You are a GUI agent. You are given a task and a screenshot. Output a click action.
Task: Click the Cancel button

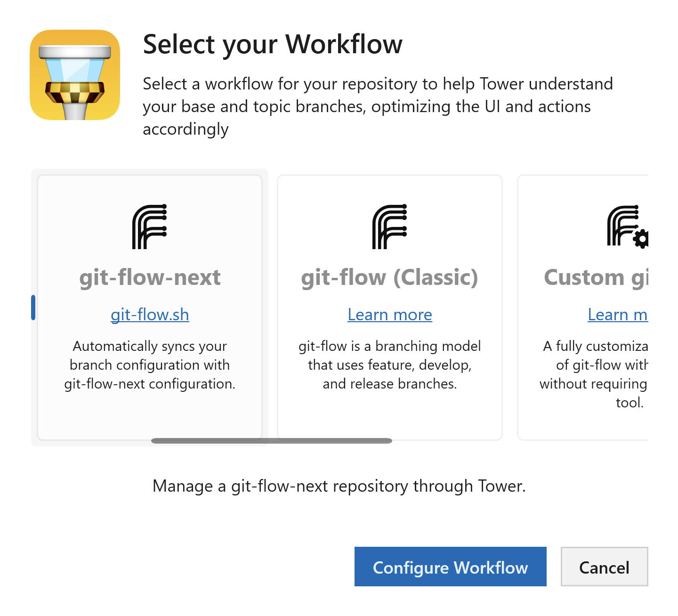pyautogui.click(x=605, y=567)
